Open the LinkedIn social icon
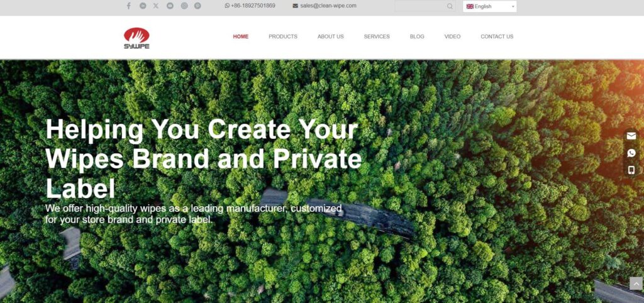This screenshot has height=303, width=644. 143,6
